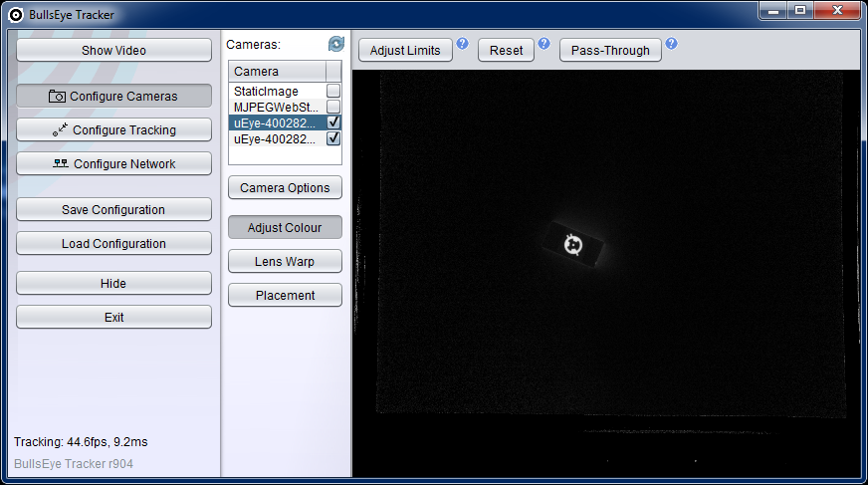868x485 pixels.
Task: Switch to the Lens Warp panel
Action: [x=285, y=262]
